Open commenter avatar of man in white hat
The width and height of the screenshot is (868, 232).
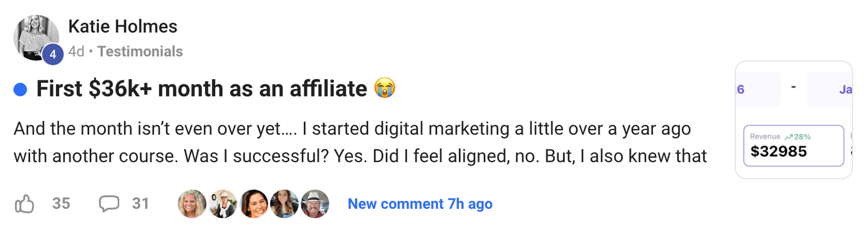point(315,204)
